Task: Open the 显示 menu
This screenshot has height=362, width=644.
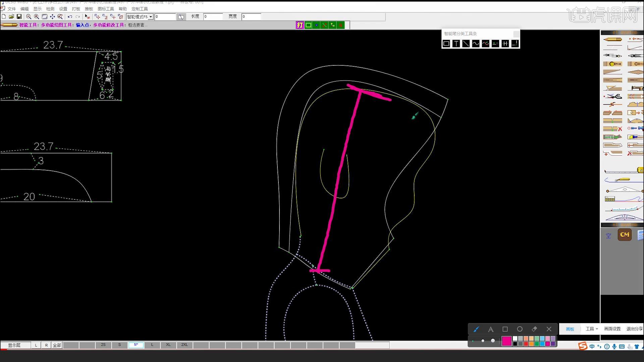Action: coord(37,9)
